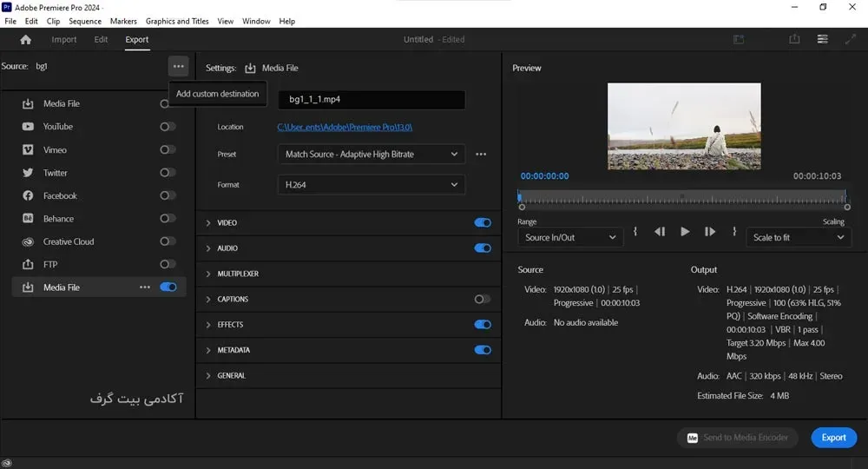This screenshot has height=469, width=868.
Task: Open the Preset dropdown Match Source
Action: click(x=371, y=154)
